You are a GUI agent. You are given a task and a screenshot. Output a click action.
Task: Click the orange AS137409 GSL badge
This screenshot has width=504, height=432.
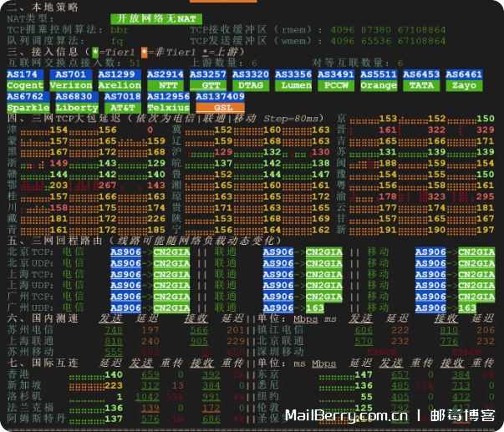[x=221, y=103]
